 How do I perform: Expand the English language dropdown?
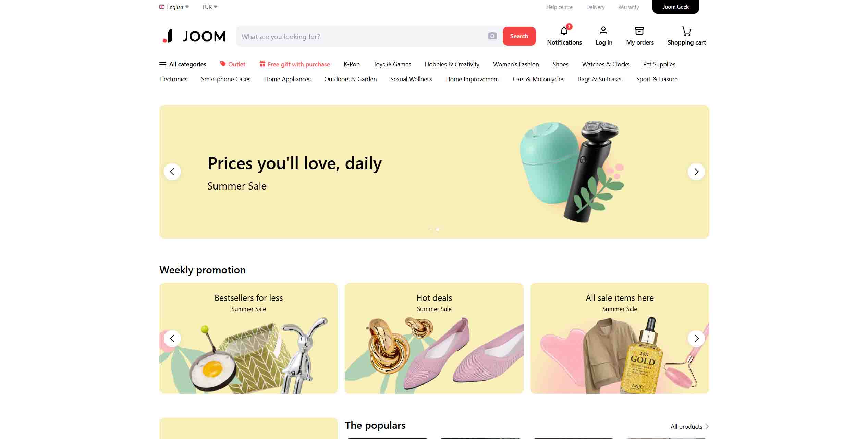174,7
